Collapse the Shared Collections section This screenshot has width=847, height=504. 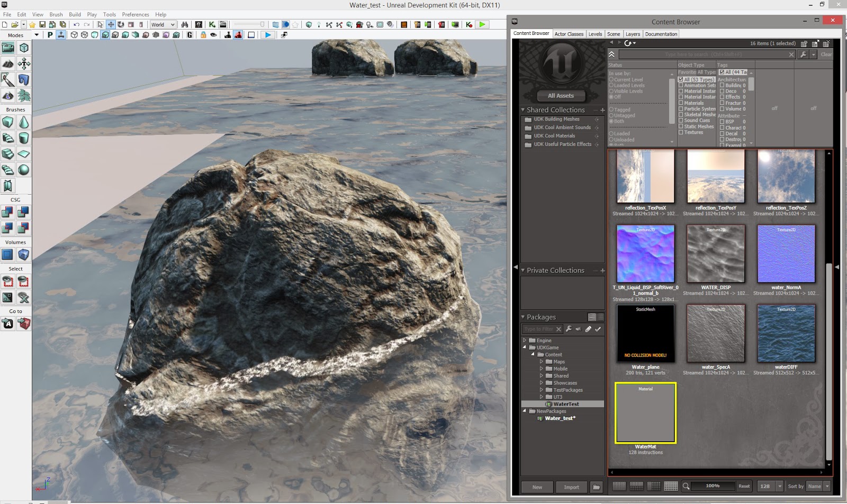[x=523, y=110]
